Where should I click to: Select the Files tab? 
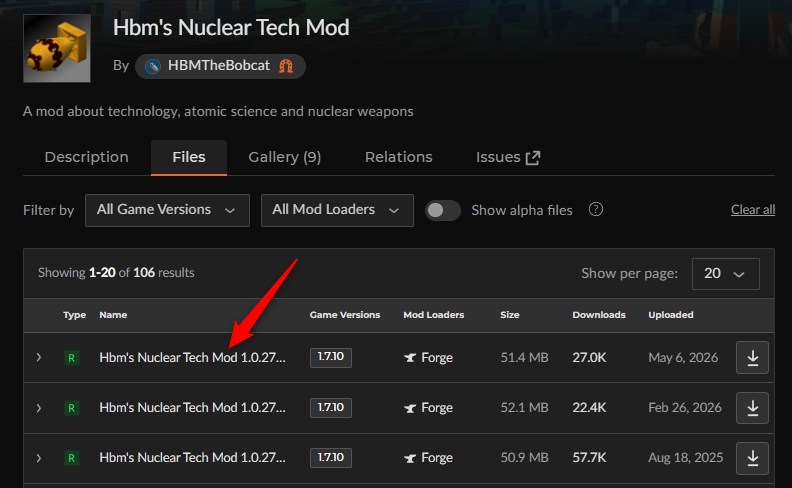[x=189, y=157]
